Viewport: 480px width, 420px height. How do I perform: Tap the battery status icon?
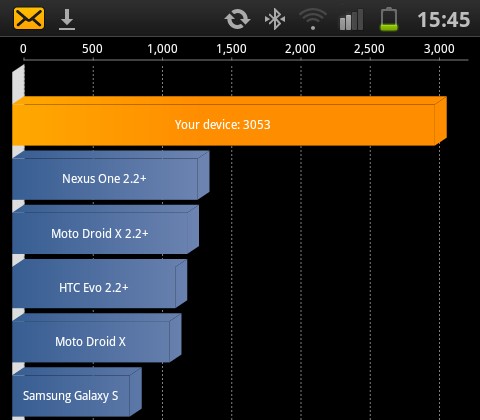[389, 19]
